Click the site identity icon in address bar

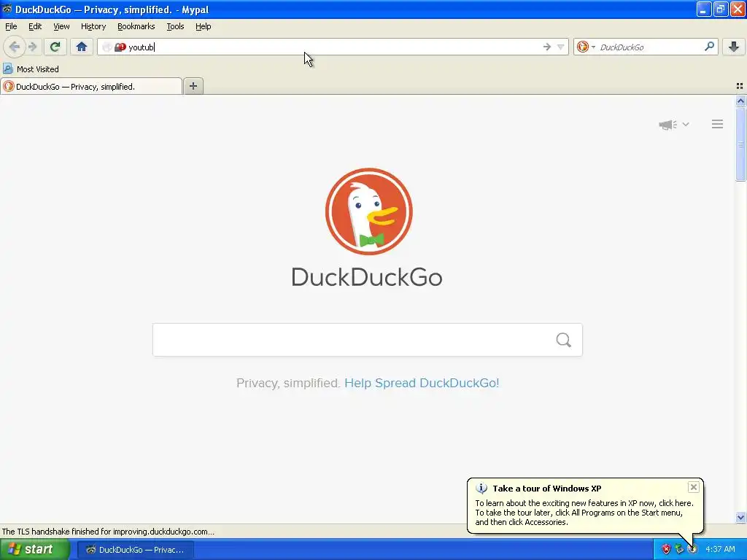point(120,47)
